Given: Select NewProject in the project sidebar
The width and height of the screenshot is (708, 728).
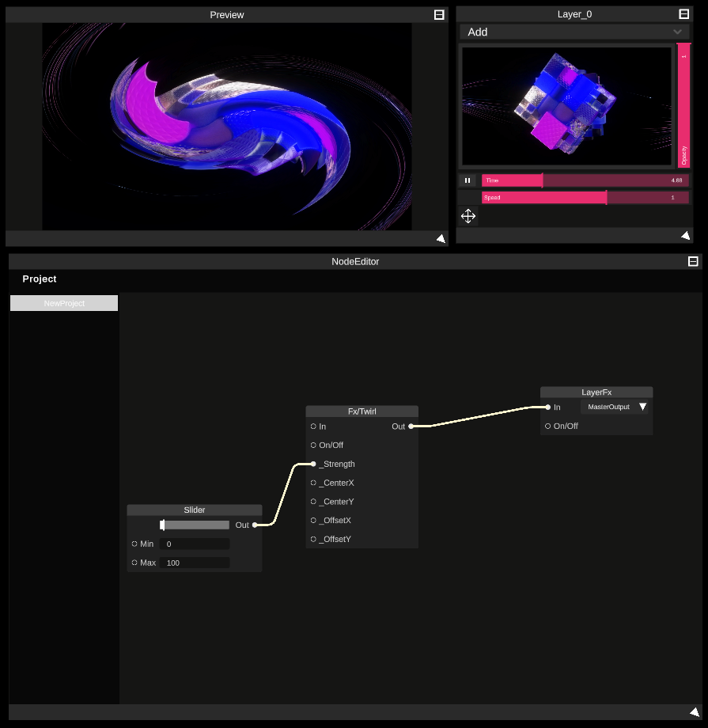Looking at the screenshot, I should 63,302.
